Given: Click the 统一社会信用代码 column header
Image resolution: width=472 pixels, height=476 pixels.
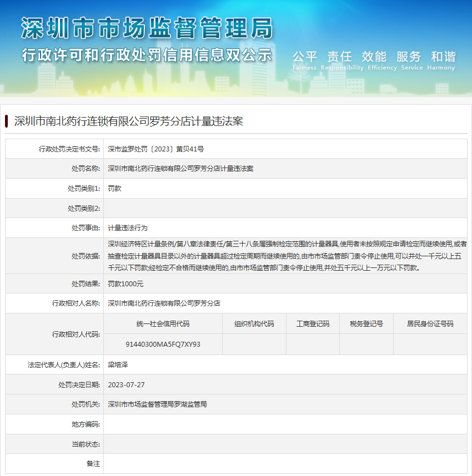Looking at the screenshot, I should click(x=163, y=324).
